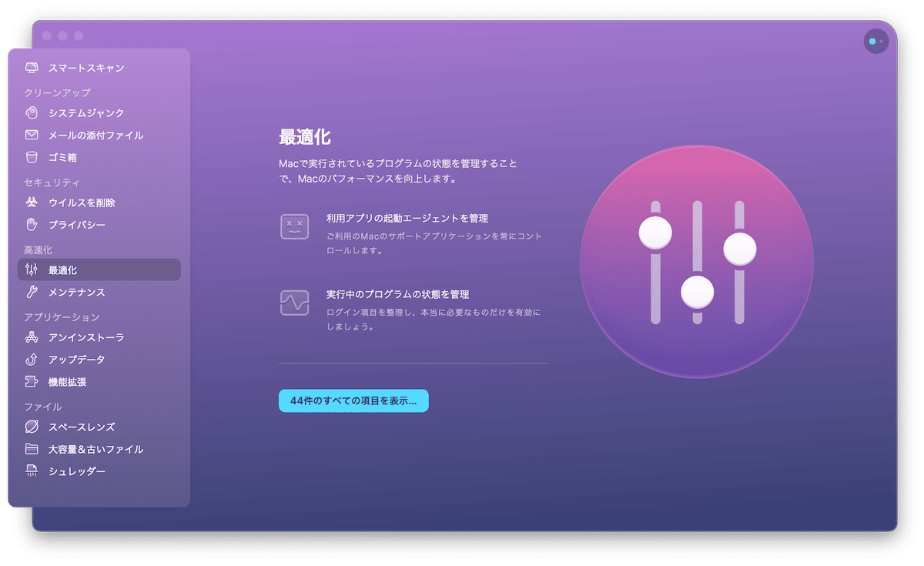Click the アプリケーション section label
This screenshot has width=924, height=566.
click(62, 317)
